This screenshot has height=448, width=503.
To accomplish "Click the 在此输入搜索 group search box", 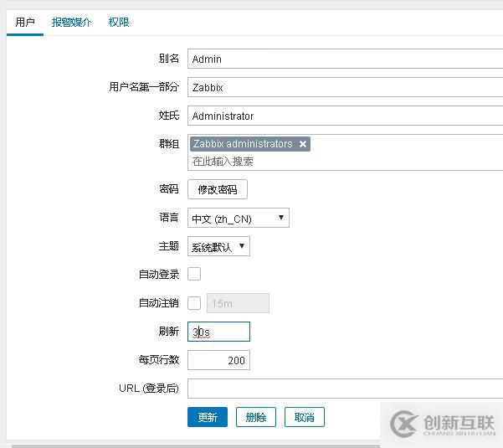I will point(345,161).
